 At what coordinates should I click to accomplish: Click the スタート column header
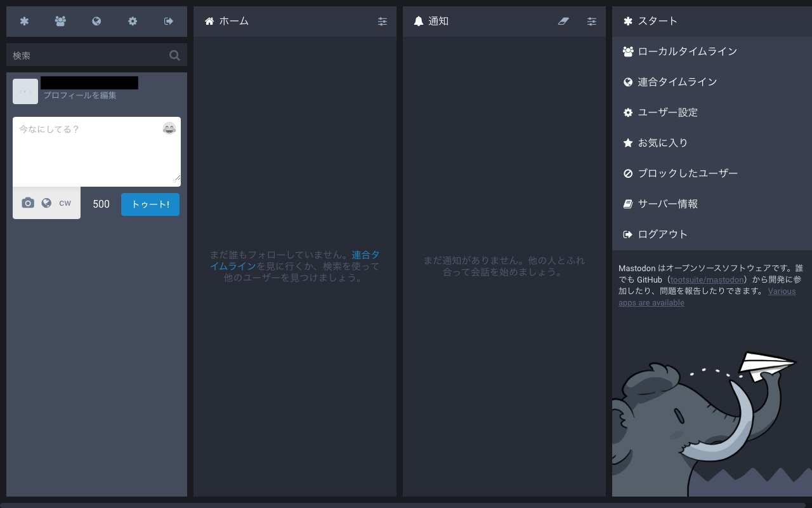point(712,21)
